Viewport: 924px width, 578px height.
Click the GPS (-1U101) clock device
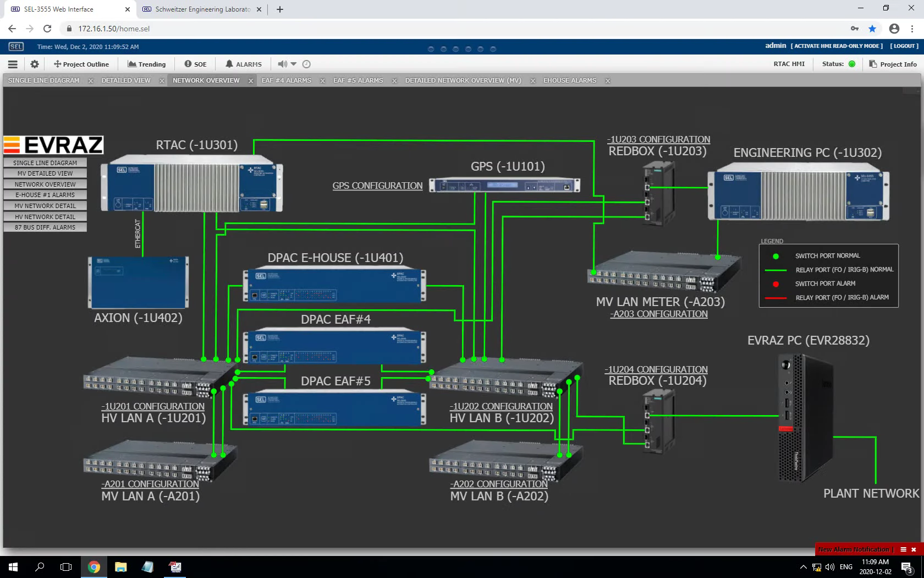click(504, 186)
